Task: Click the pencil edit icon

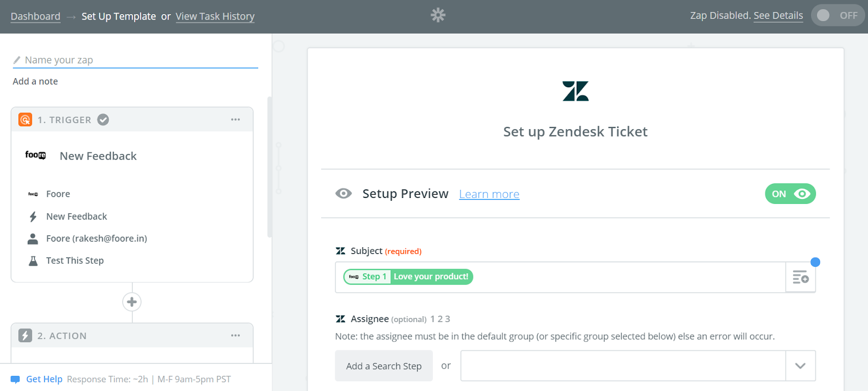Action: pyautogui.click(x=17, y=60)
